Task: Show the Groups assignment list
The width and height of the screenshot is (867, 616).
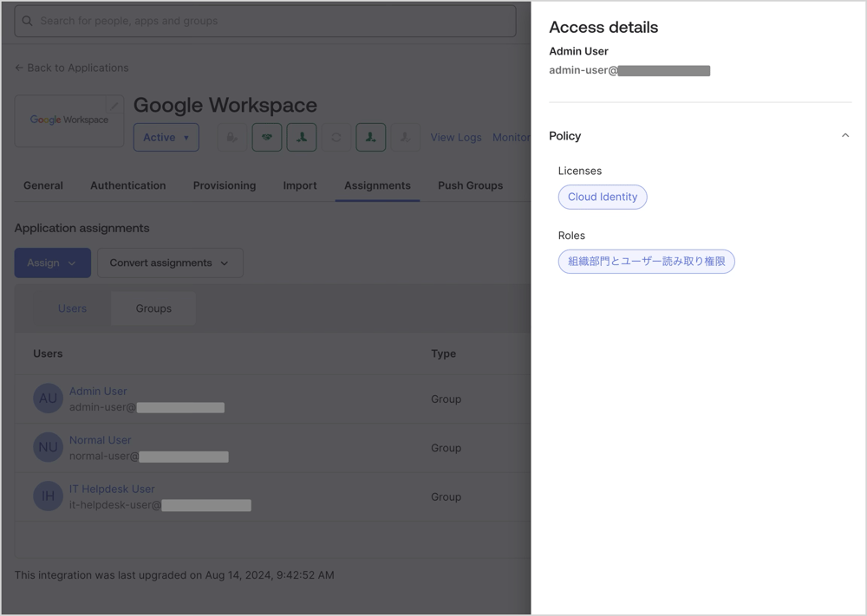Action: [x=153, y=308]
